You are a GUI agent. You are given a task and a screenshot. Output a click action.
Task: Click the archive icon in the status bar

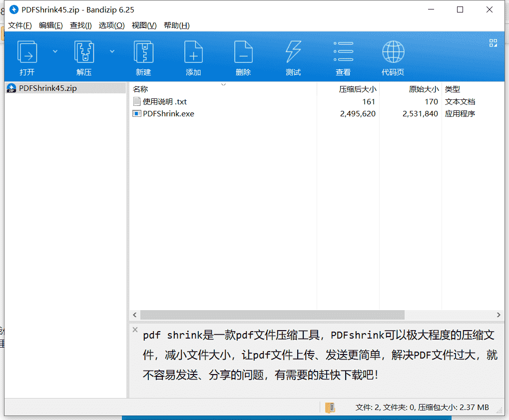tap(330, 408)
